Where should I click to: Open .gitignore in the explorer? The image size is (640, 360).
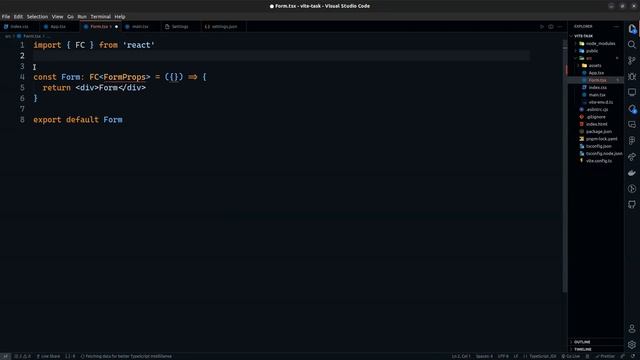596,117
